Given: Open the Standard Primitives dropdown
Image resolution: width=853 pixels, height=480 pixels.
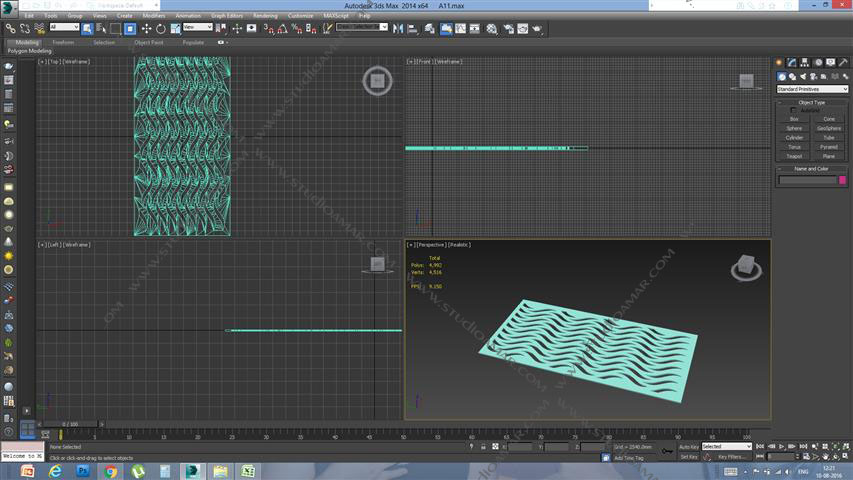Looking at the screenshot, I should tap(812, 89).
